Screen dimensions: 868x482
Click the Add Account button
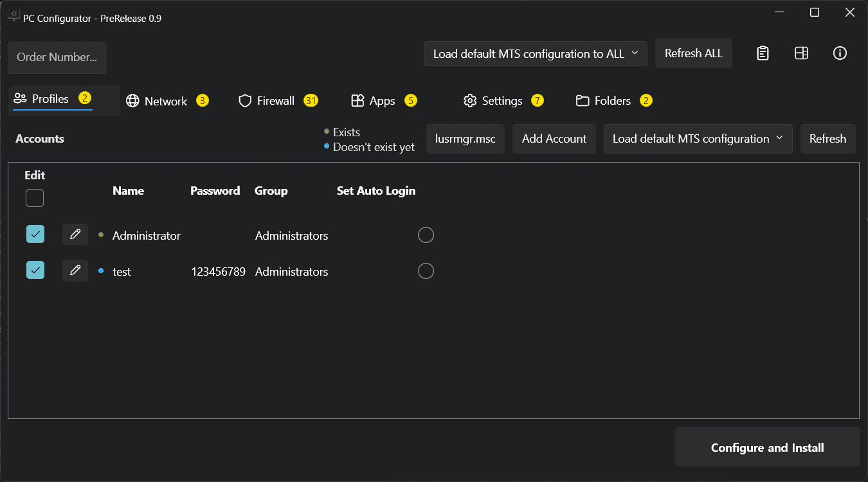coord(554,139)
